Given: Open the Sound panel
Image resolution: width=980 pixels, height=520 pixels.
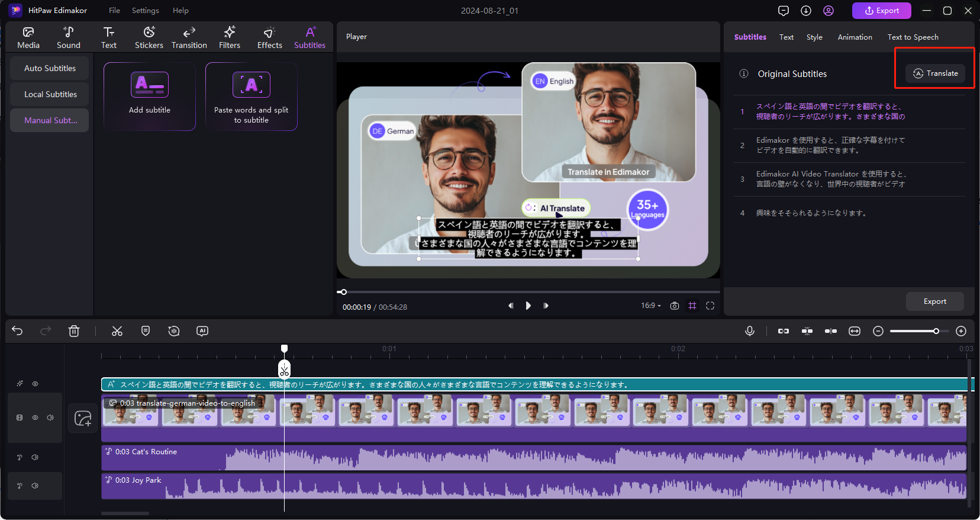Looking at the screenshot, I should pos(69,37).
